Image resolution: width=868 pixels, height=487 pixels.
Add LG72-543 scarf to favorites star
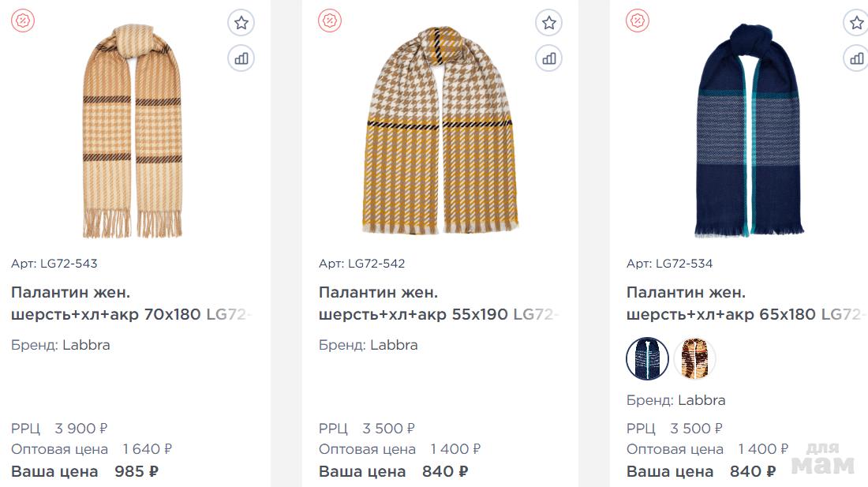(241, 23)
